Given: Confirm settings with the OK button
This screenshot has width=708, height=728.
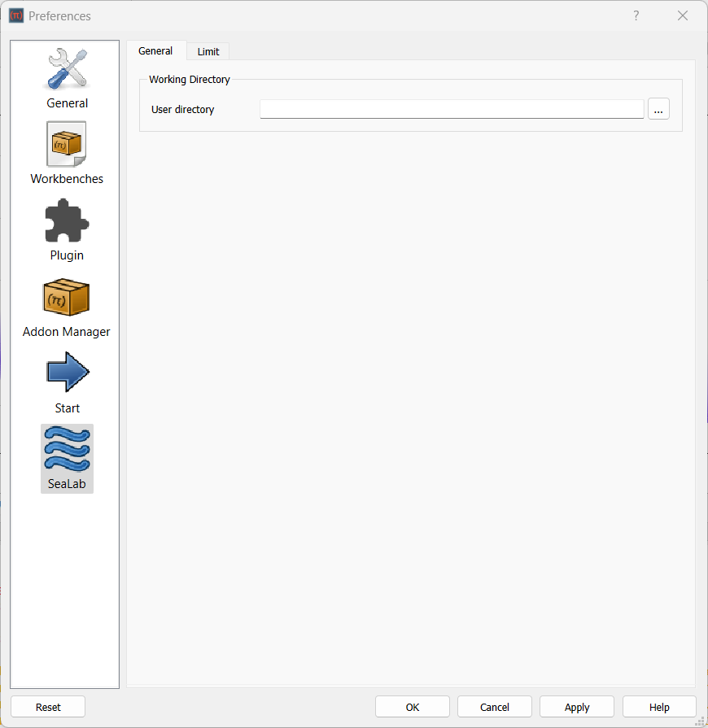Looking at the screenshot, I should pos(412,706).
